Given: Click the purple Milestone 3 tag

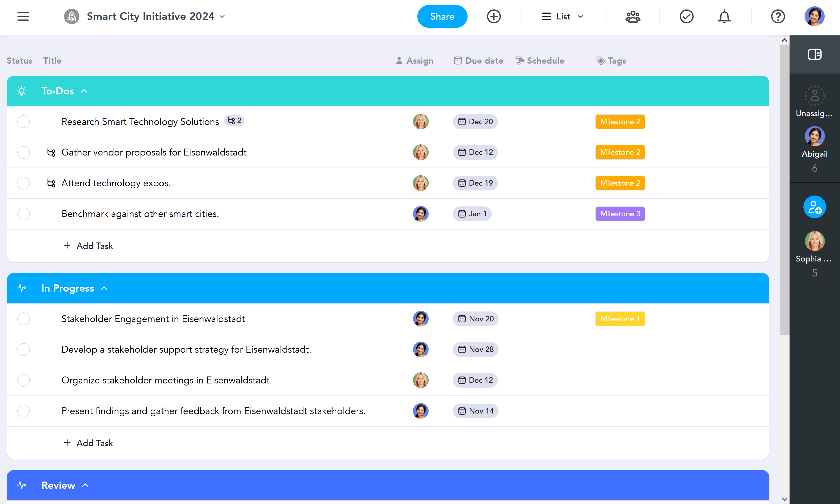Looking at the screenshot, I should [620, 214].
